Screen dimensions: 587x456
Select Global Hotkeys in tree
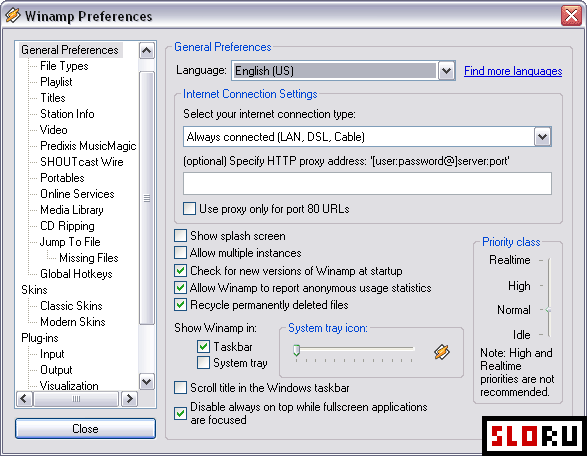tap(76, 274)
